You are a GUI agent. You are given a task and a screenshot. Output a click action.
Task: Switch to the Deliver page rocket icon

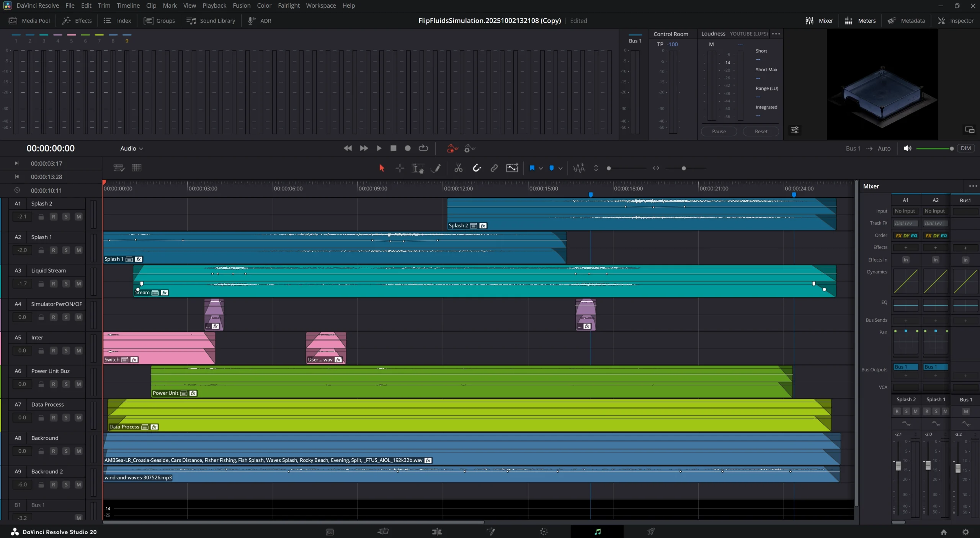click(651, 532)
